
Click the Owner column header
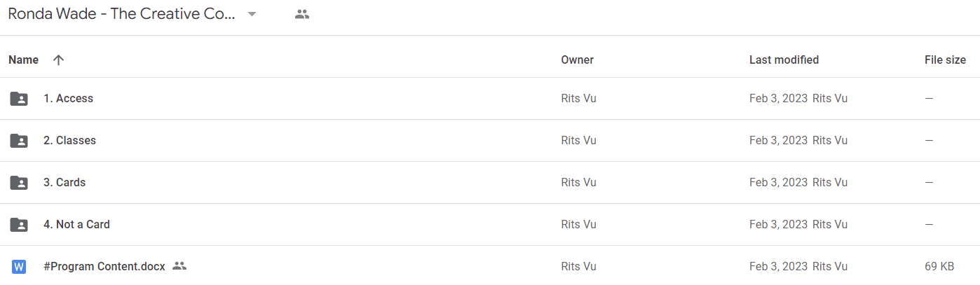click(x=577, y=60)
